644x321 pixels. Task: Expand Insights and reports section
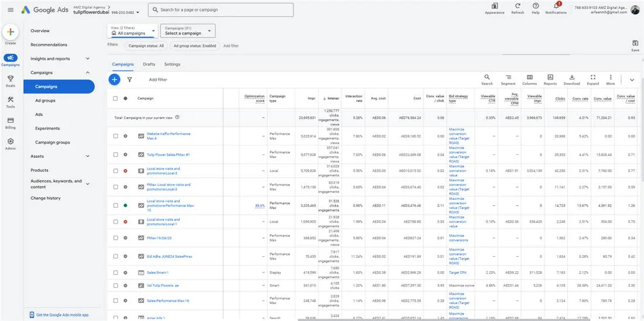click(87, 58)
